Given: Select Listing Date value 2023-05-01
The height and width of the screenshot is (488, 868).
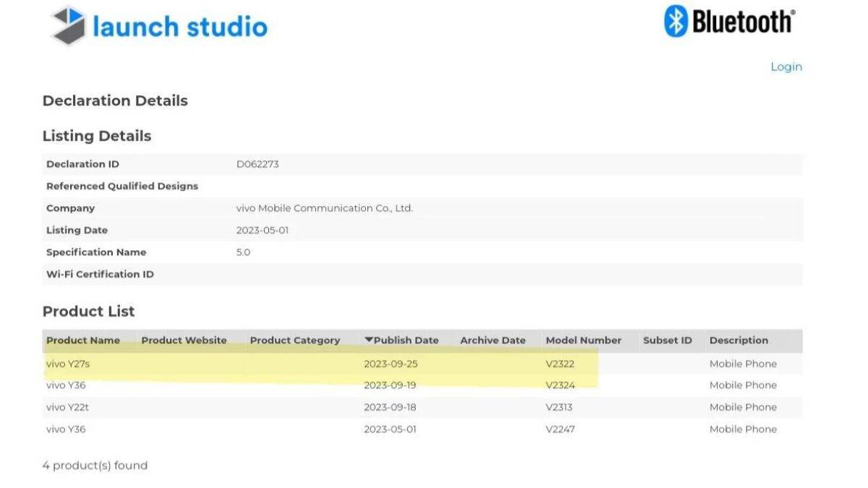Looking at the screenshot, I should coord(263,230).
